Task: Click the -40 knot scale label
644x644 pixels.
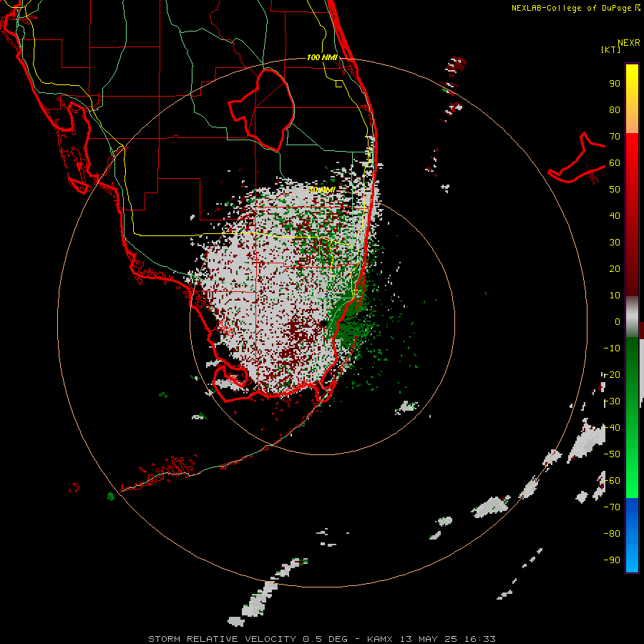Action: point(612,428)
